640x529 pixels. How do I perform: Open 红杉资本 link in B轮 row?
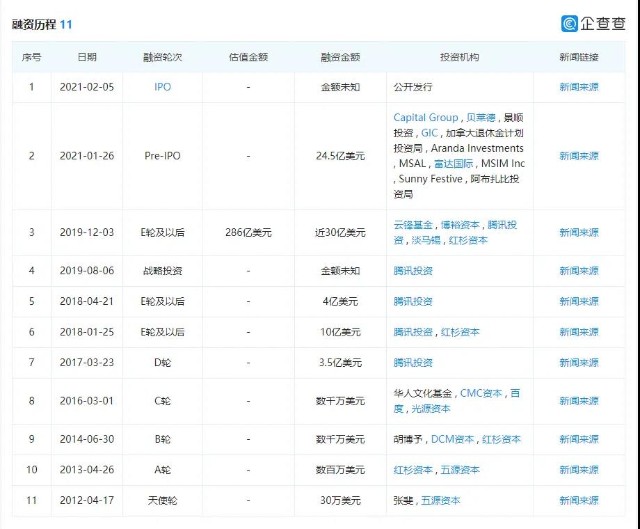(502, 439)
